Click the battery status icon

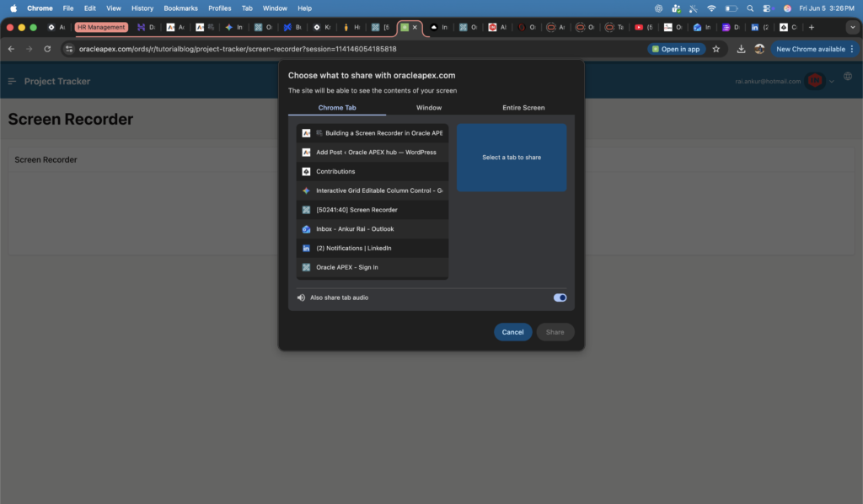click(x=731, y=8)
